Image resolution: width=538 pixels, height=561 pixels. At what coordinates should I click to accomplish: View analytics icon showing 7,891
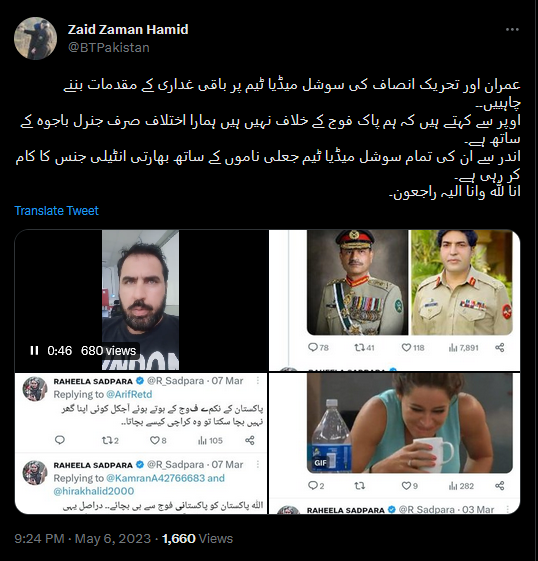pos(453,347)
